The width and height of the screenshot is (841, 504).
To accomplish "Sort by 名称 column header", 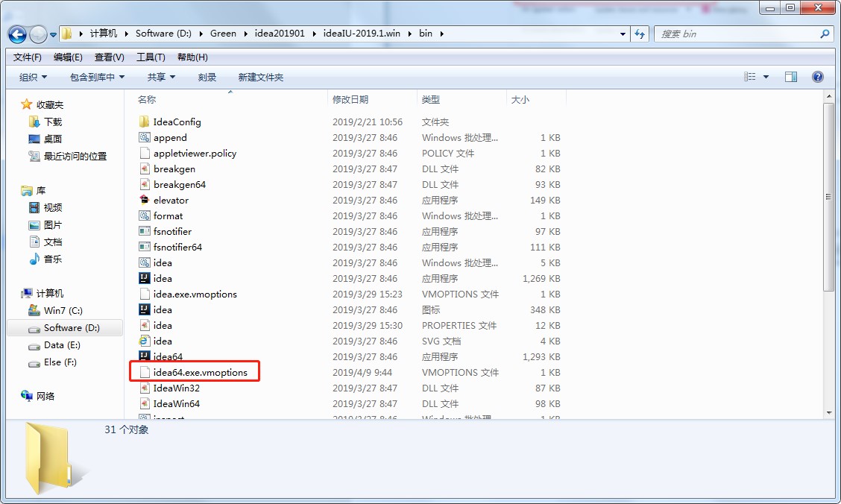I will [146, 99].
